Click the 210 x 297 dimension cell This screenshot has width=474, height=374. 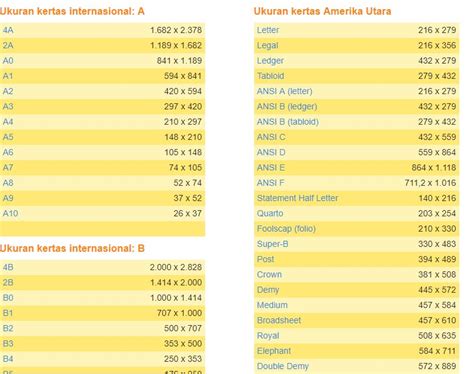pyautogui.click(x=183, y=122)
